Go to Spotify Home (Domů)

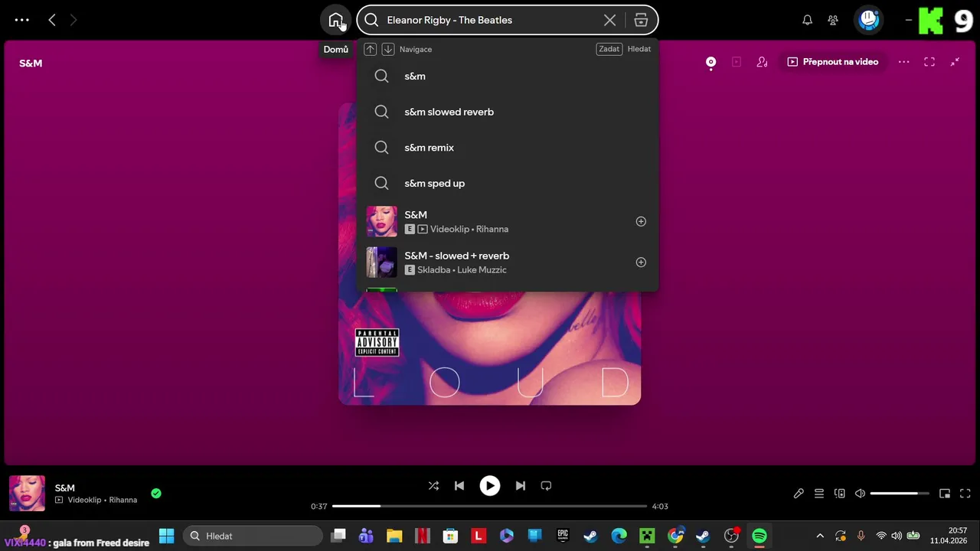pos(335,20)
